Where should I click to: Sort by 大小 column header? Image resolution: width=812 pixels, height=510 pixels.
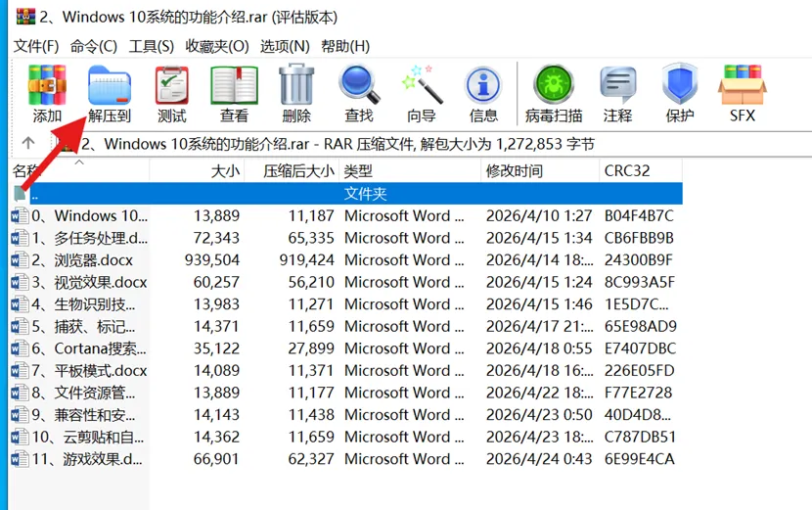point(197,170)
